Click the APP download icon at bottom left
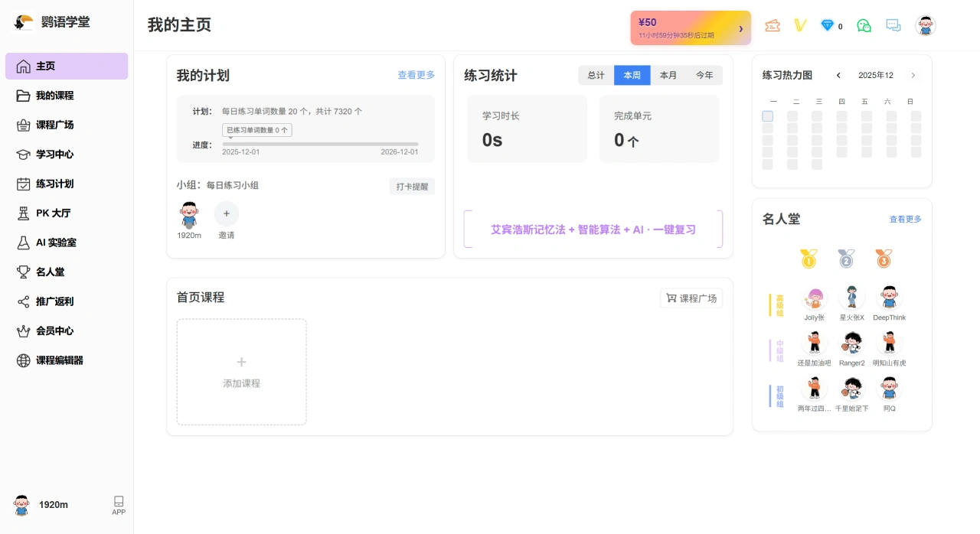Viewport: 980px width, 534px height. pyautogui.click(x=119, y=504)
